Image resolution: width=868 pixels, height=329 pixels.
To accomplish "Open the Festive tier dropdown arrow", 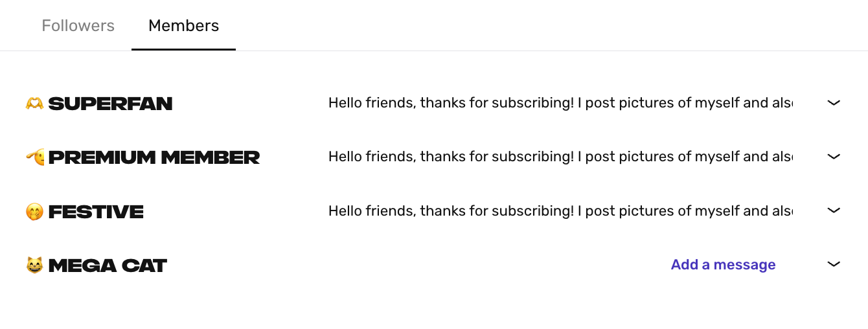I will 834,210.
